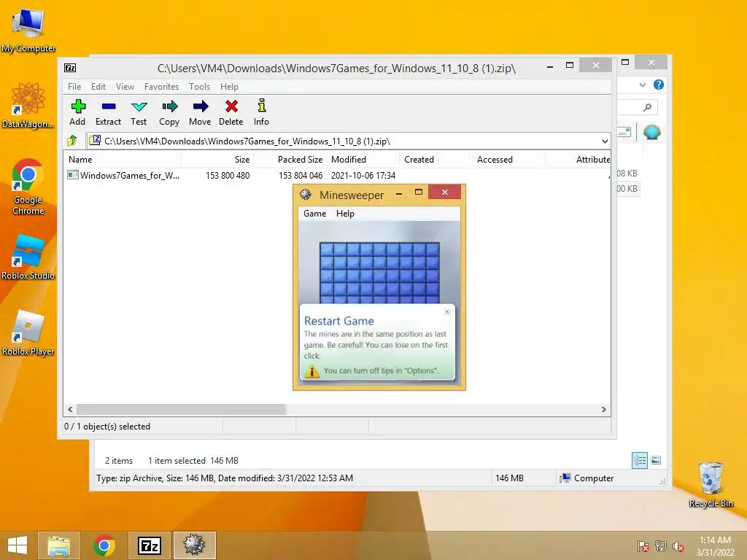The height and width of the screenshot is (560, 747).
Task: Sort by the Name column header
Action: tap(122, 160)
